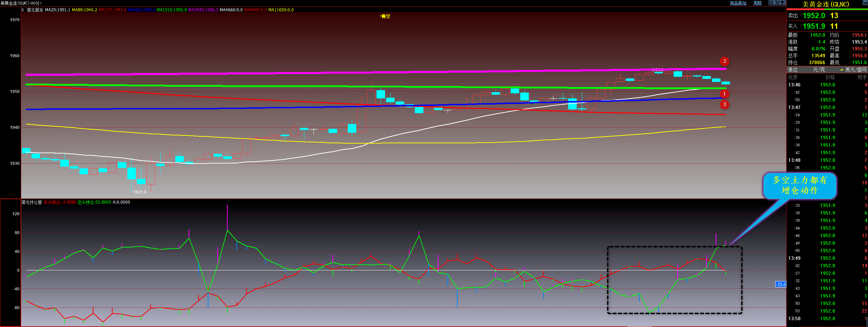The width and height of the screenshot is (868, 327).
Task: Click the 屠龙暴涨 indicator name
Action: pyautogui.click(x=35, y=10)
